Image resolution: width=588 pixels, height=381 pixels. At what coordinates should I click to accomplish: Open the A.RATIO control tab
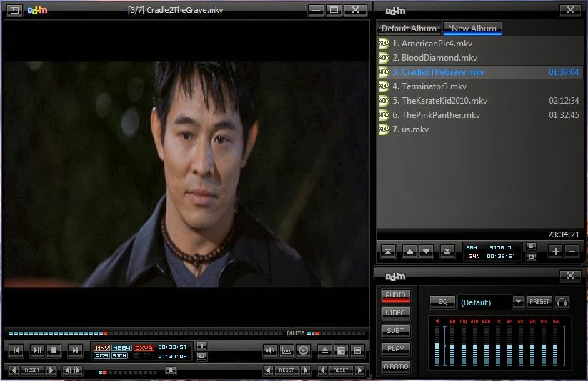(x=396, y=366)
